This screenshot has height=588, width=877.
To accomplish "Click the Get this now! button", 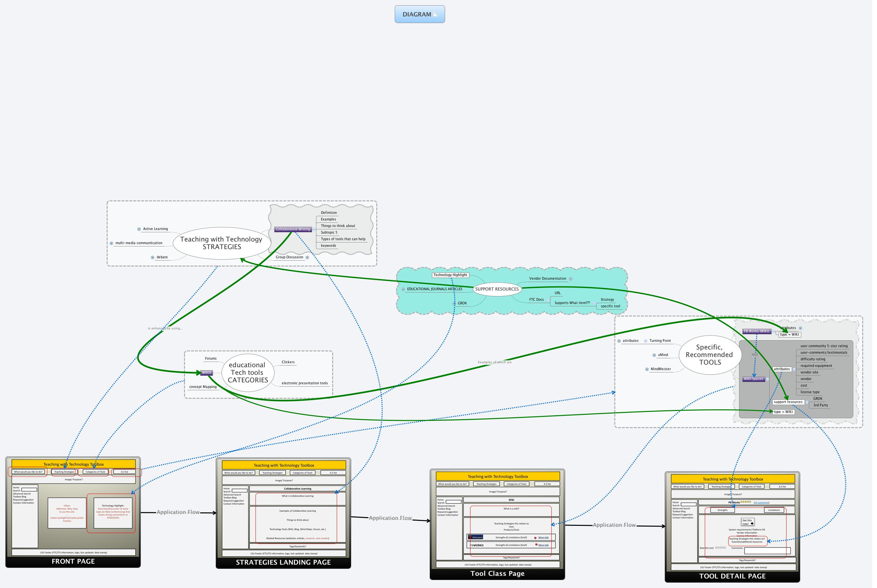I will point(748,523).
